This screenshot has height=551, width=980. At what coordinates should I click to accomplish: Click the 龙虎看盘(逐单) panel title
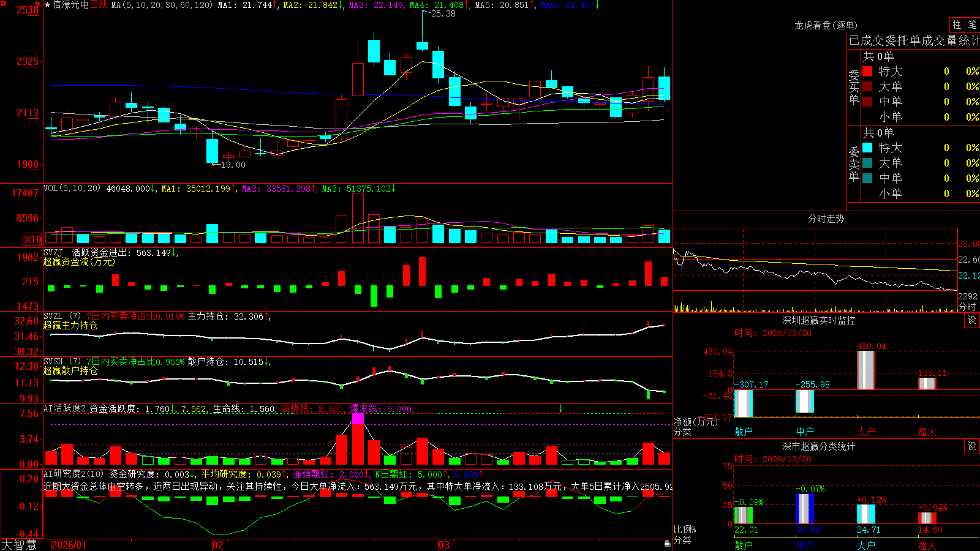pos(826,25)
